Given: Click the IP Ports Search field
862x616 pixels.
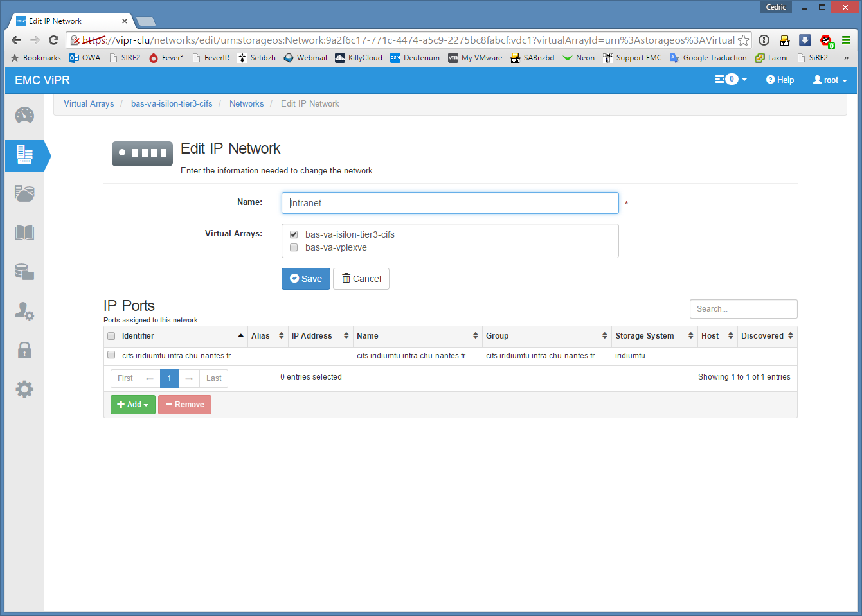Looking at the screenshot, I should coord(743,309).
